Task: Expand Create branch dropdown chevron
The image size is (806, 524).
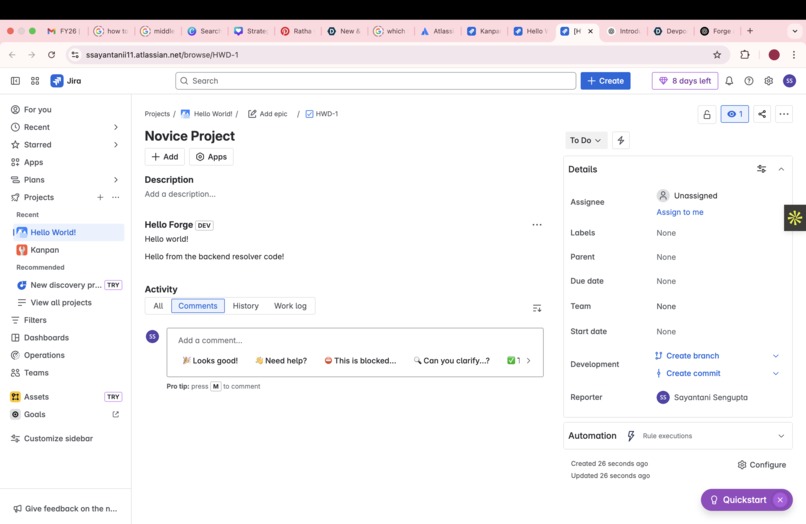Action: click(776, 356)
